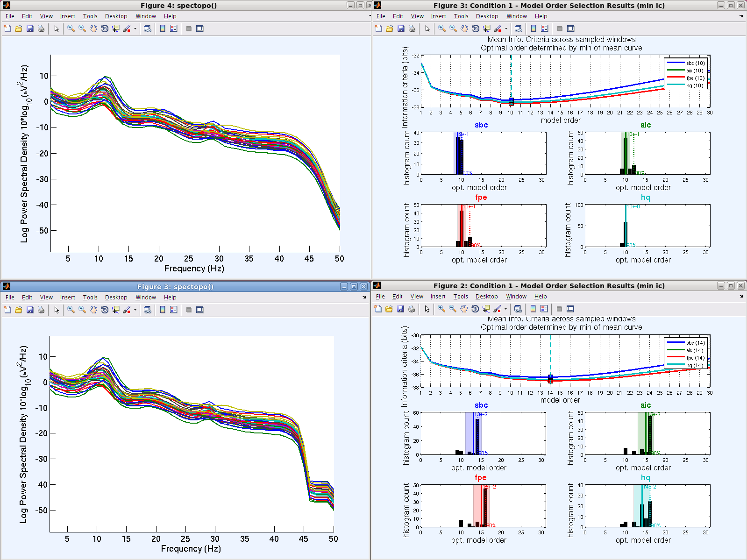This screenshot has height=560, width=747.
Task: Click Rotate 3D icon in Figure 2 toolbar
Action: [475, 309]
